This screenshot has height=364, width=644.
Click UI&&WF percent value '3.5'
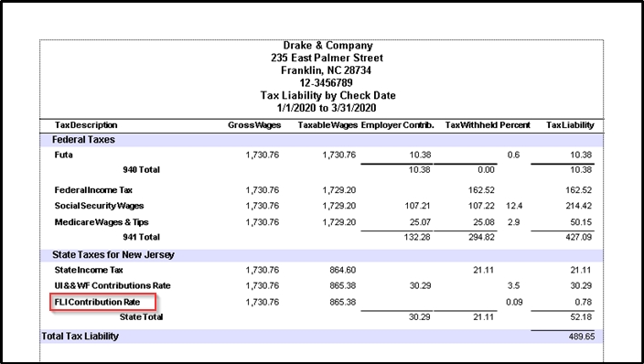pyautogui.click(x=513, y=285)
